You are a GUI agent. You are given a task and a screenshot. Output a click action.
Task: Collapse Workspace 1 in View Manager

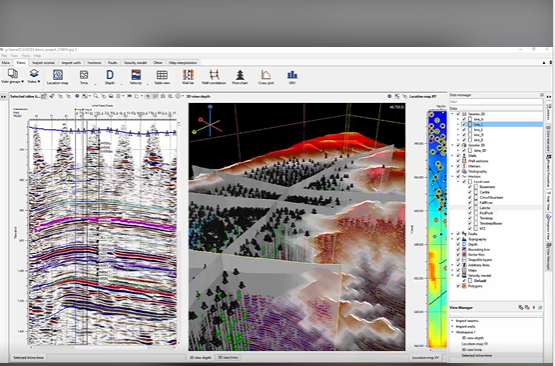click(x=452, y=332)
